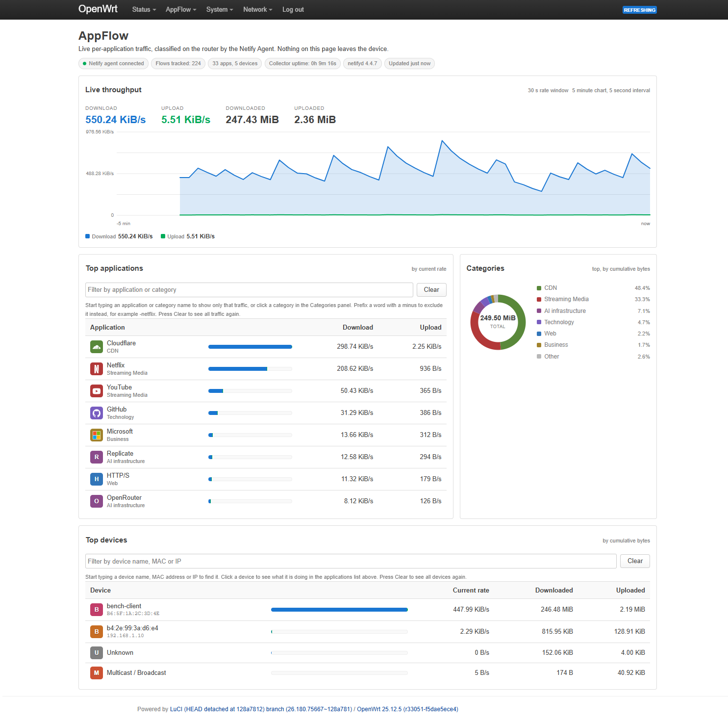
Task: Filter by Streaming Media category legend
Action: click(x=566, y=299)
